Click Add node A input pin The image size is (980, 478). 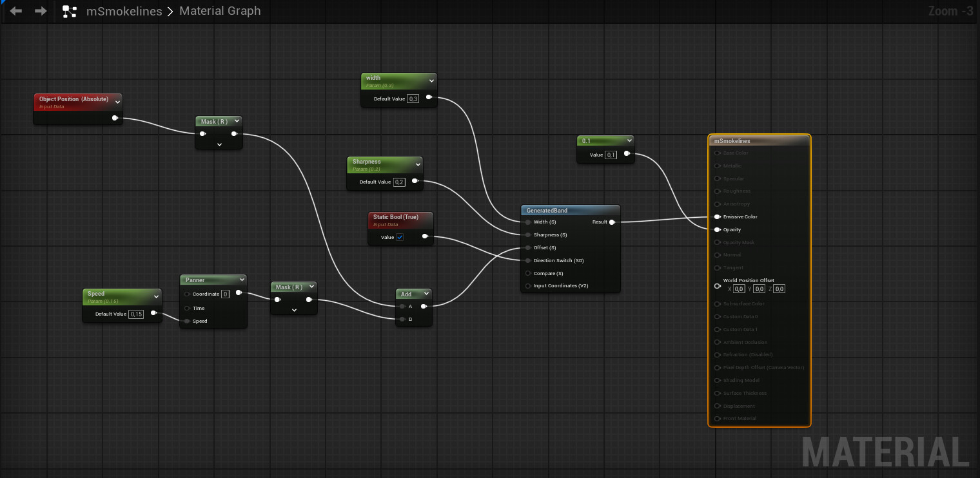pos(403,307)
